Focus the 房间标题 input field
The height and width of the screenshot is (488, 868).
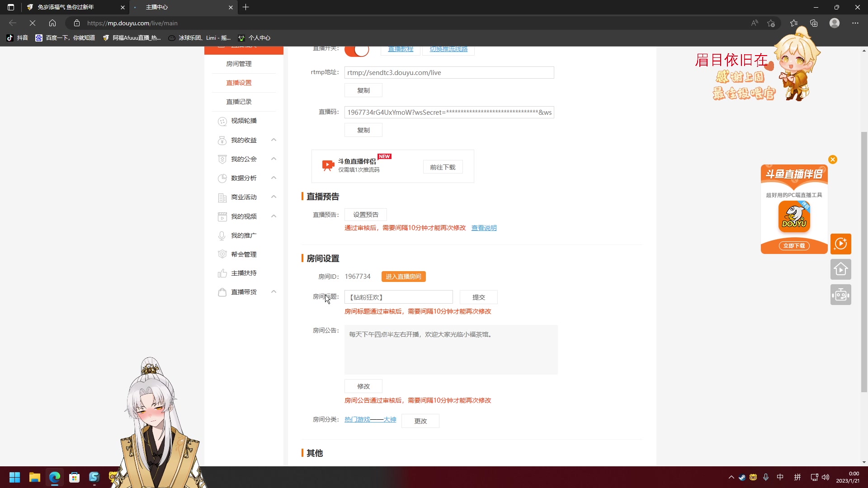tap(398, 297)
